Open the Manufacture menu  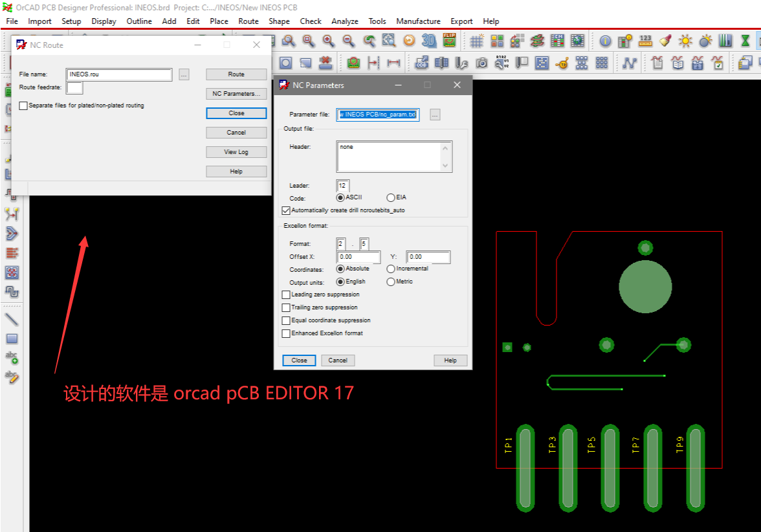tap(418, 21)
